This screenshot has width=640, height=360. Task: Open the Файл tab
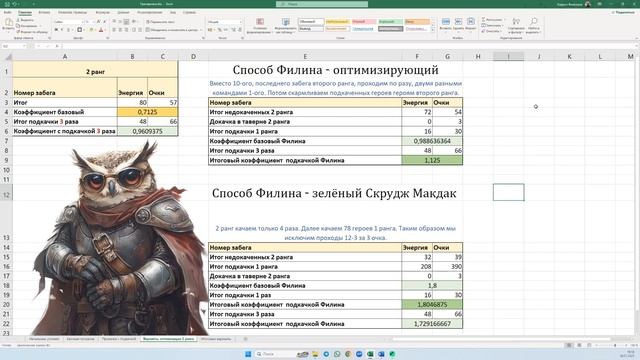(x=7, y=12)
